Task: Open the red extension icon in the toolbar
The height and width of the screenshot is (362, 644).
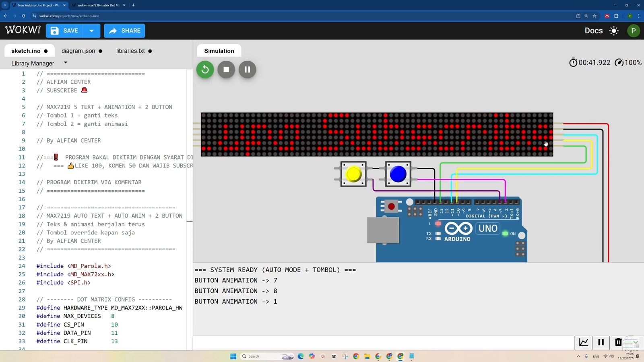Action: pyautogui.click(x=607, y=16)
